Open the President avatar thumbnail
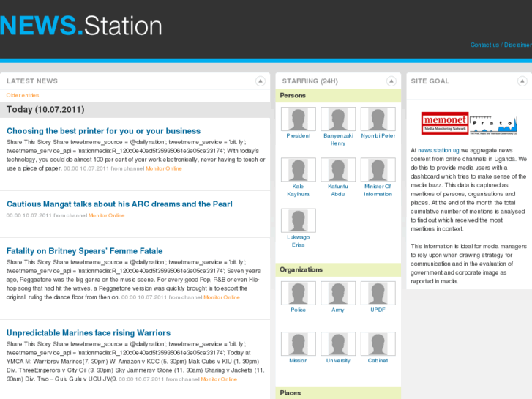532x399 pixels. [x=299, y=119]
